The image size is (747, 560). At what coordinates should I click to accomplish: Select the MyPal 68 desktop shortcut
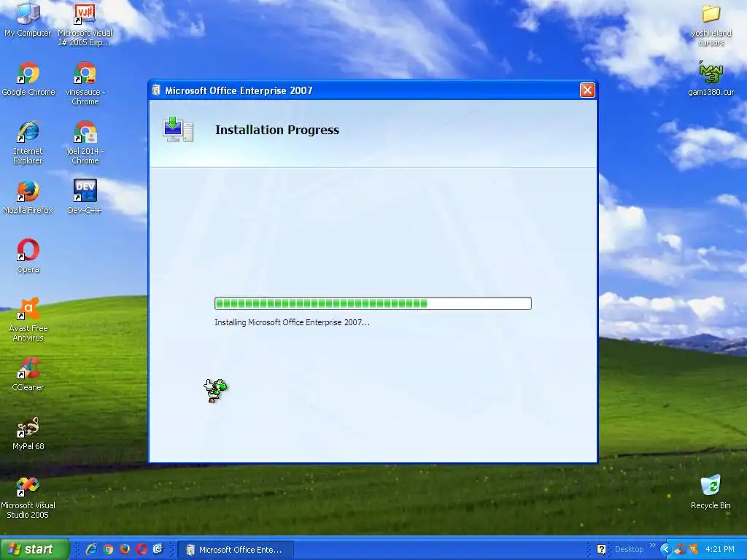pyautogui.click(x=28, y=433)
